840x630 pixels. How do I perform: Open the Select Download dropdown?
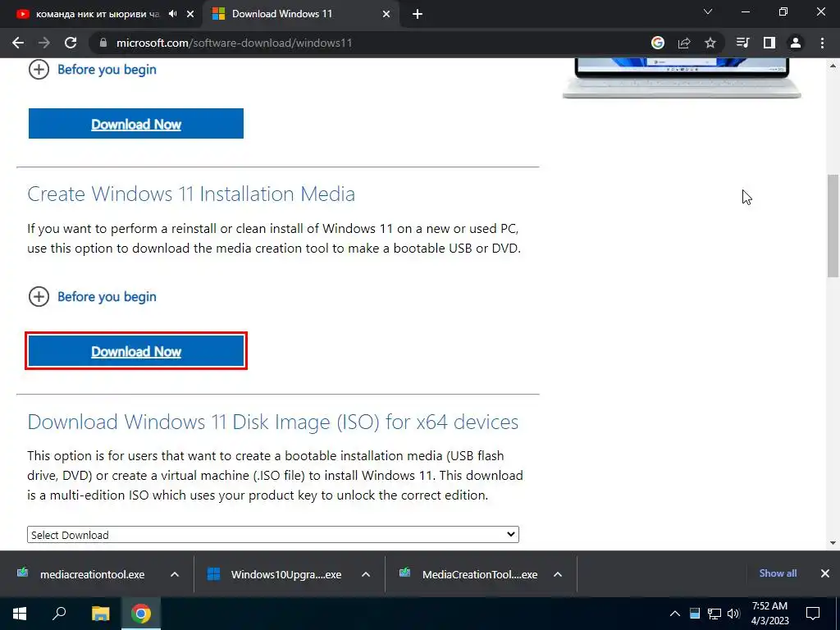pos(272,535)
